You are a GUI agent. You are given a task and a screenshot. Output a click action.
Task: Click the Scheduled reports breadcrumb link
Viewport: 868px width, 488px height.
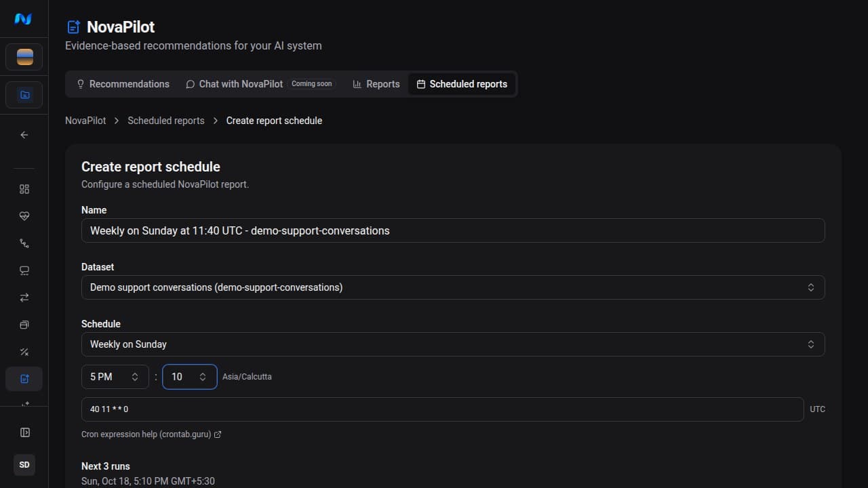[166, 121]
